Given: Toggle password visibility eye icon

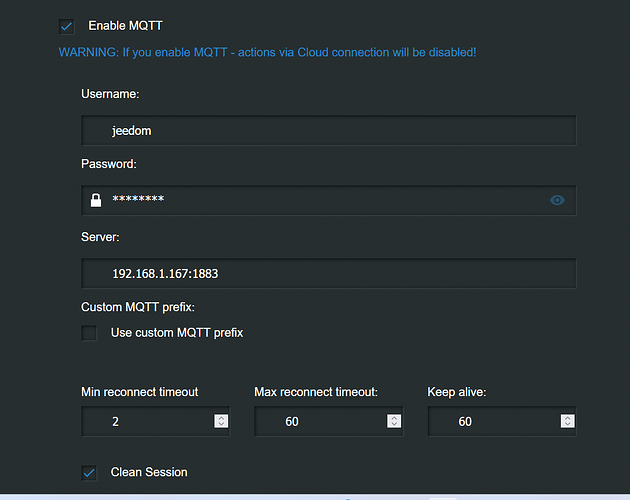Looking at the screenshot, I should click(x=557, y=200).
